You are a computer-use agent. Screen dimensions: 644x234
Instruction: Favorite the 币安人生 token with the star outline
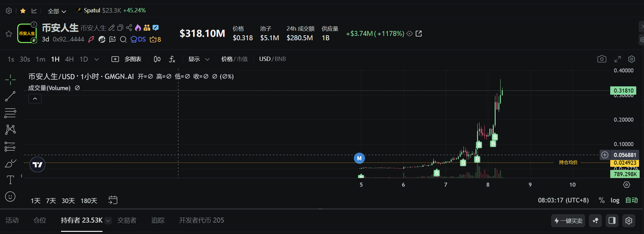[x=9, y=33]
